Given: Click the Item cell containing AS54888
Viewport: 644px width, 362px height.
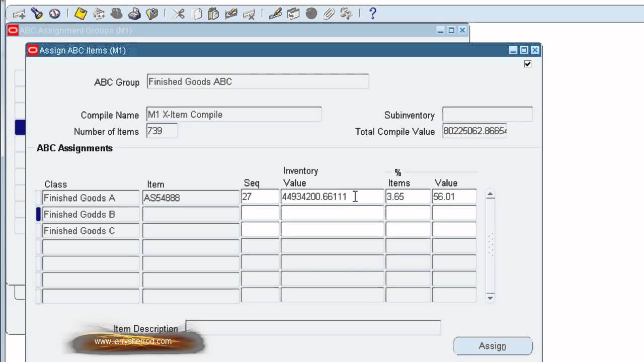Looking at the screenshot, I should click(x=191, y=198).
